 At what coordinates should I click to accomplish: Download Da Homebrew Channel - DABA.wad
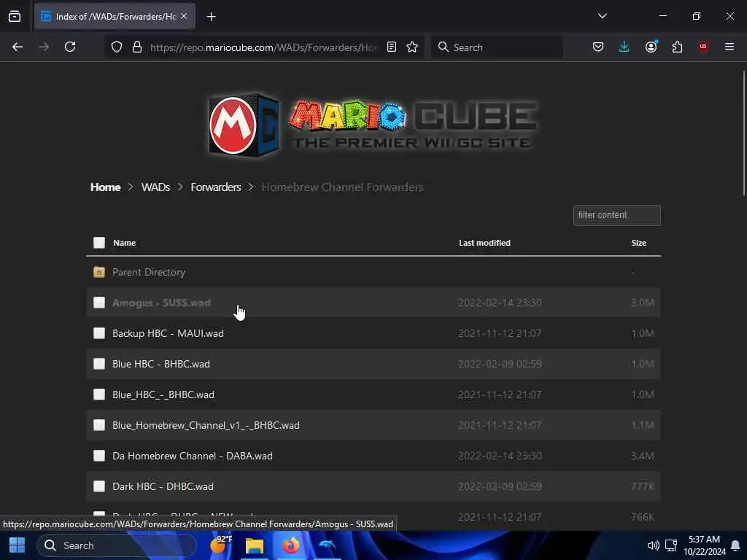click(x=193, y=456)
